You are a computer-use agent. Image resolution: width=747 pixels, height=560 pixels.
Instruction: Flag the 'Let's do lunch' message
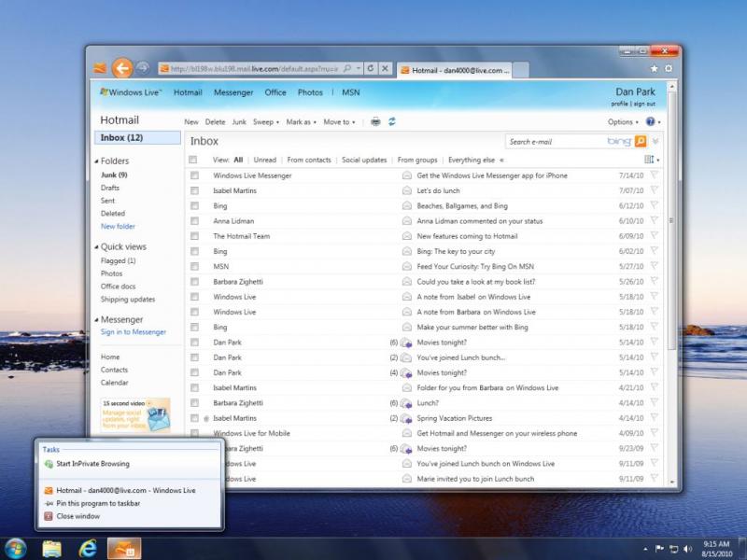655,190
